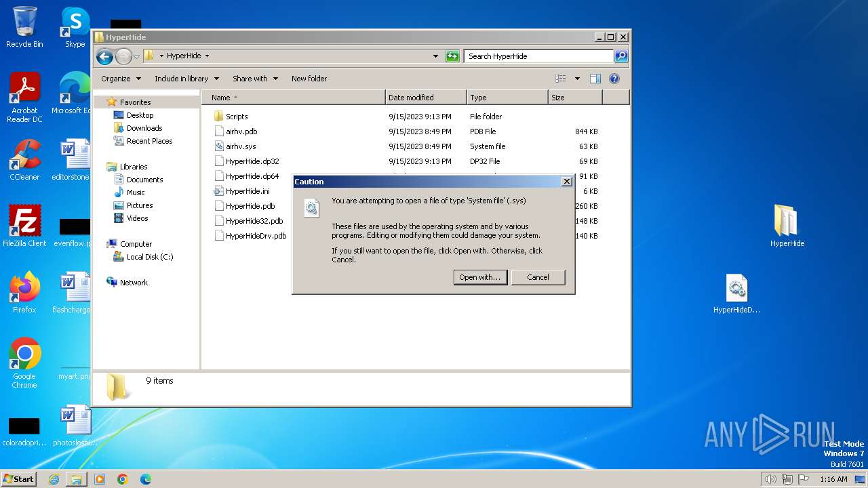This screenshot has height=488, width=868.
Task: Select Computer in navigation pane
Action: point(136,244)
